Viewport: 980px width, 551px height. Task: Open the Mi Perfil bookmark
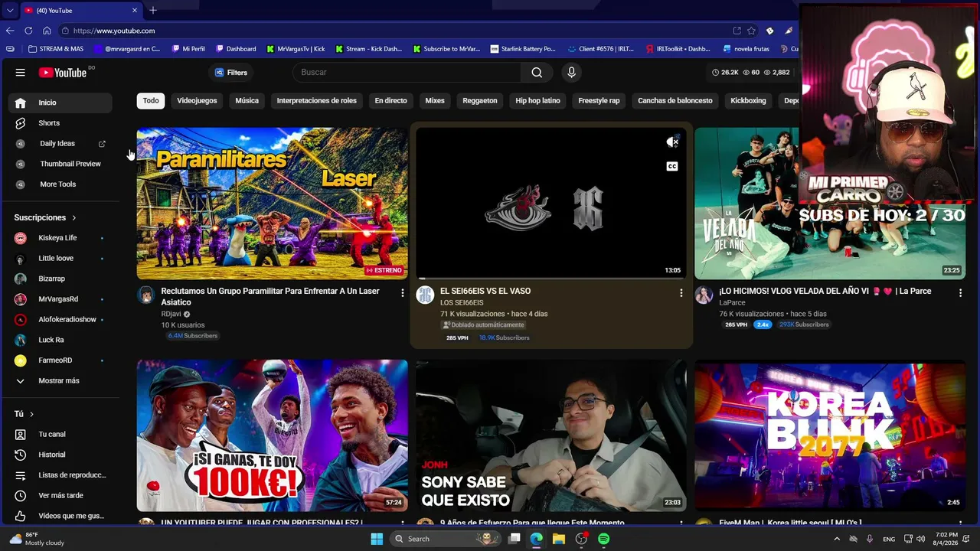[x=188, y=49]
